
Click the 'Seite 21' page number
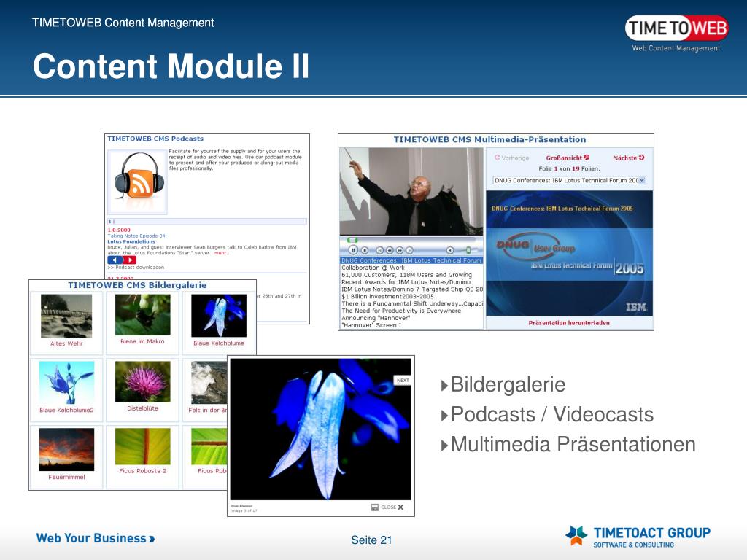371,540
